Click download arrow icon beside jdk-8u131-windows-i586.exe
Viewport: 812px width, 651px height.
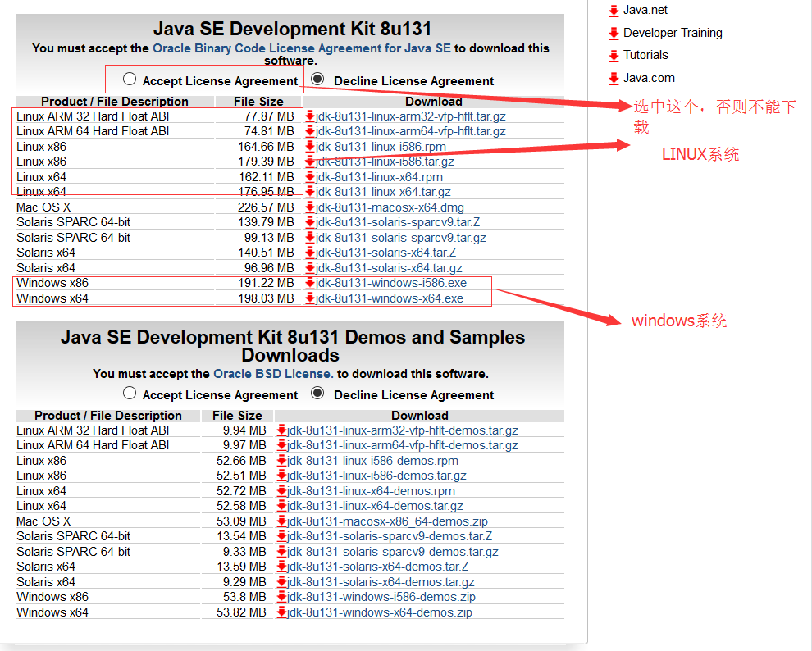tap(310, 283)
